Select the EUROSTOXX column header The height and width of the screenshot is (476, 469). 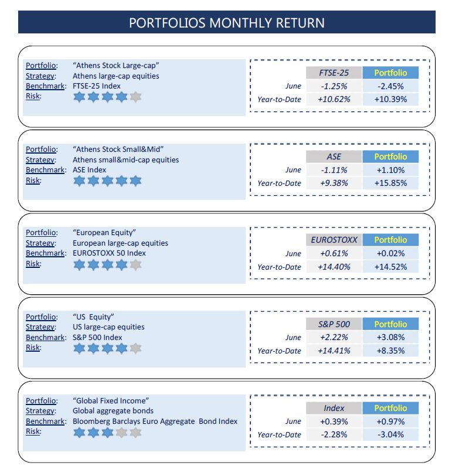(x=334, y=240)
